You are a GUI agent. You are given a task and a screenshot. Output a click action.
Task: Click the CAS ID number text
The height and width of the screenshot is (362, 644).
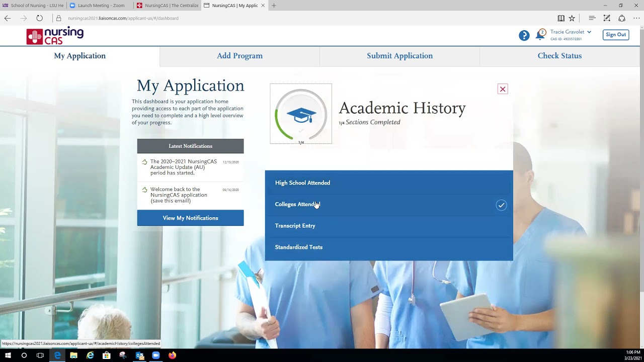[566, 39]
